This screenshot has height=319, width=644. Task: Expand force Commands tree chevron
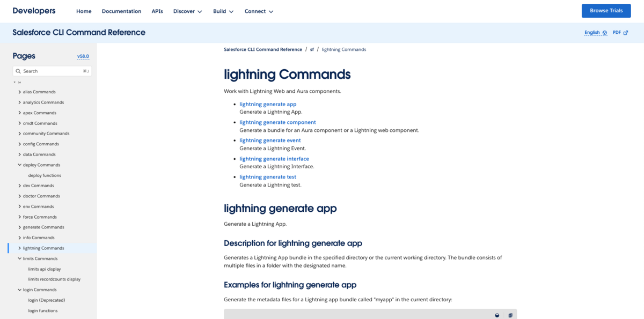point(20,217)
